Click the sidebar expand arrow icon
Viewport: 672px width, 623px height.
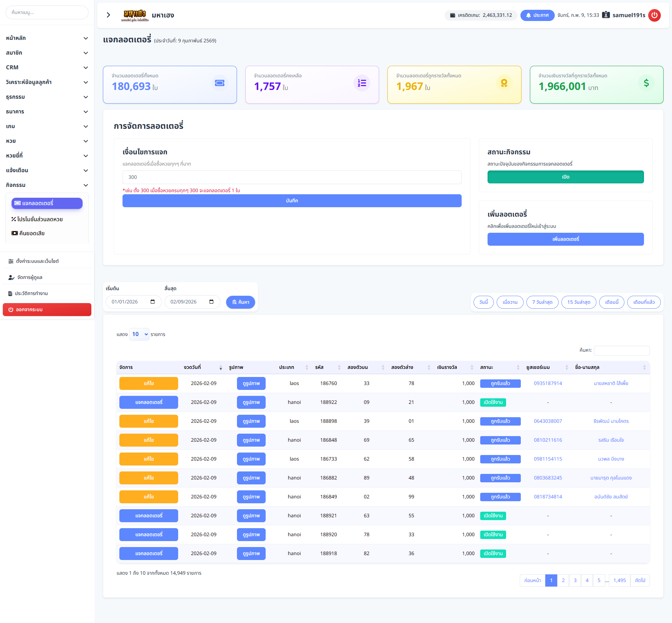pyautogui.click(x=108, y=15)
